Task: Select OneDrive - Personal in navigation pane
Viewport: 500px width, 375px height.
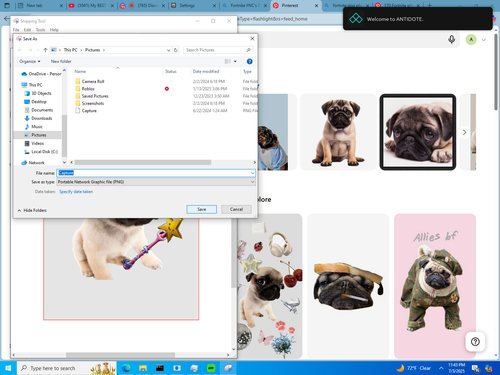Action: [41, 74]
